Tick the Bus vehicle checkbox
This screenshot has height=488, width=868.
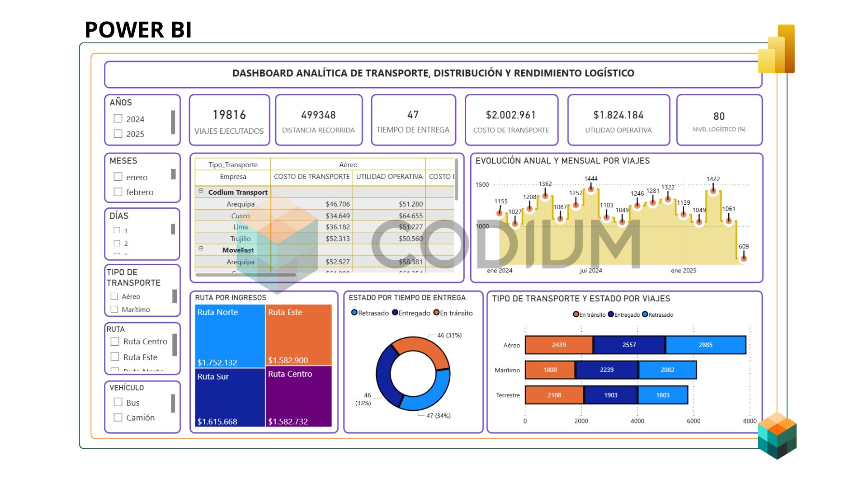[118, 402]
